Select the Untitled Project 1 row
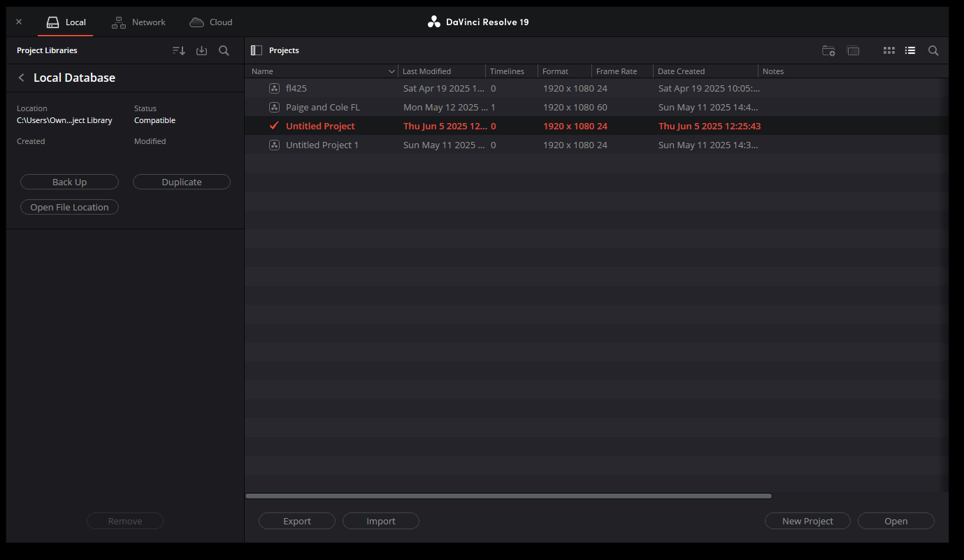 coord(596,145)
